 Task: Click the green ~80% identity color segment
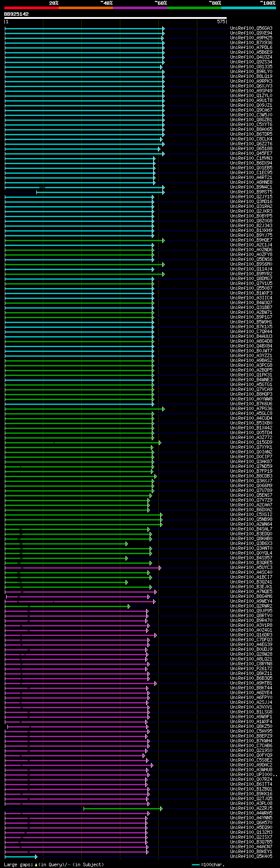[194, 8]
